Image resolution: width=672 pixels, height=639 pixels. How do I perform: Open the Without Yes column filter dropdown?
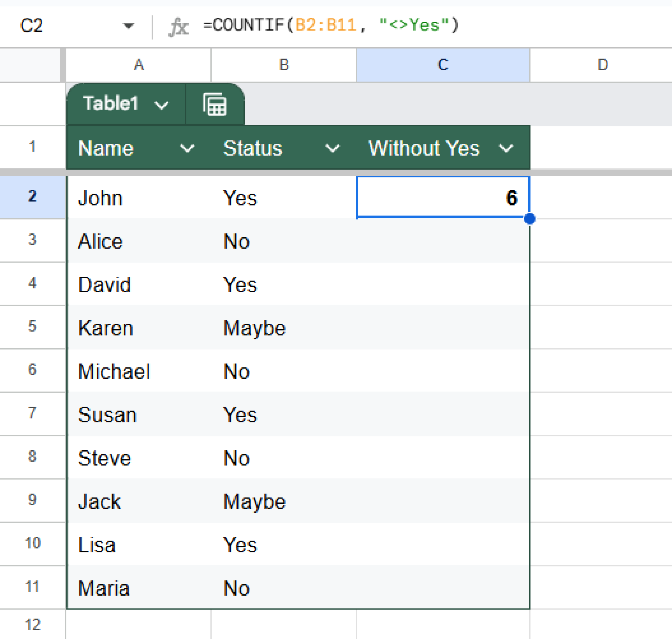[506, 148]
